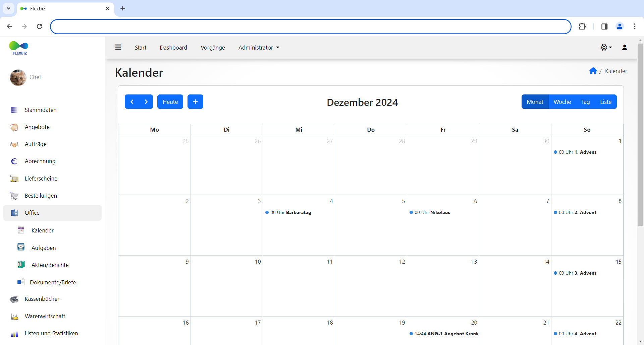Viewport: 644px width, 345px height.
Task: Open the Bestellungen sidebar link
Action: 41,196
